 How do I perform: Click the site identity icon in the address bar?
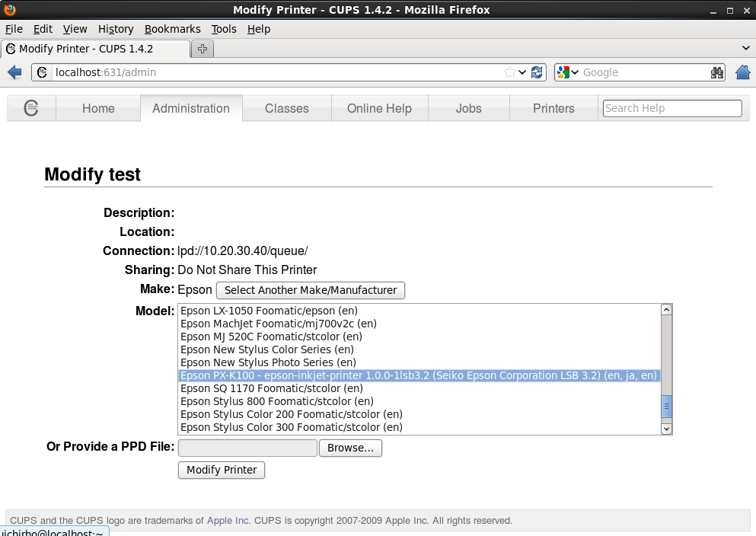[42, 72]
